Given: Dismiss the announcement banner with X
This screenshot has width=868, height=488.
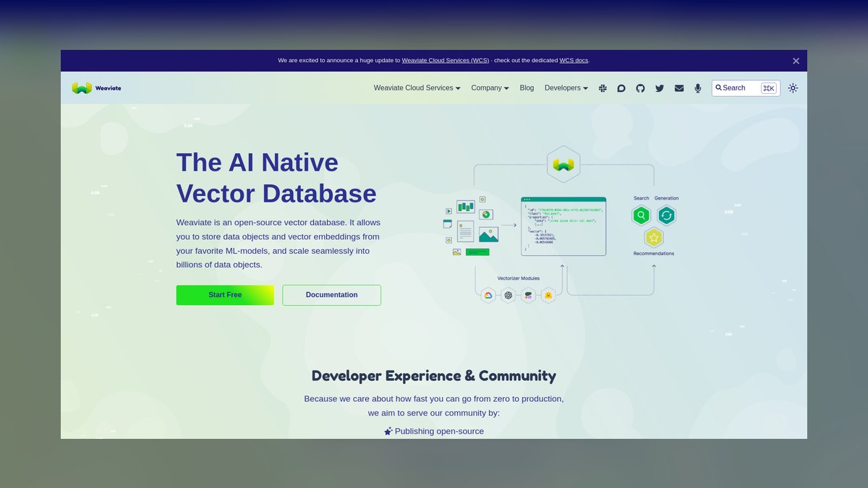Looking at the screenshot, I should click(x=796, y=61).
